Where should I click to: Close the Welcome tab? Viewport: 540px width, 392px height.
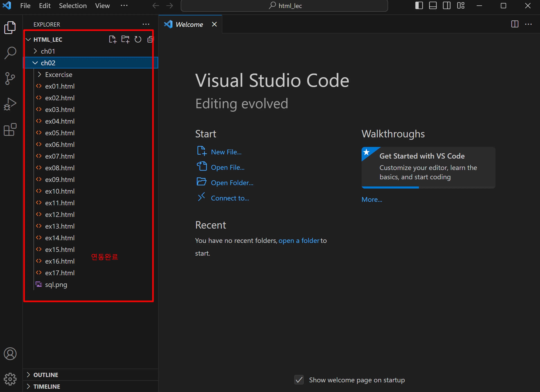point(214,24)
